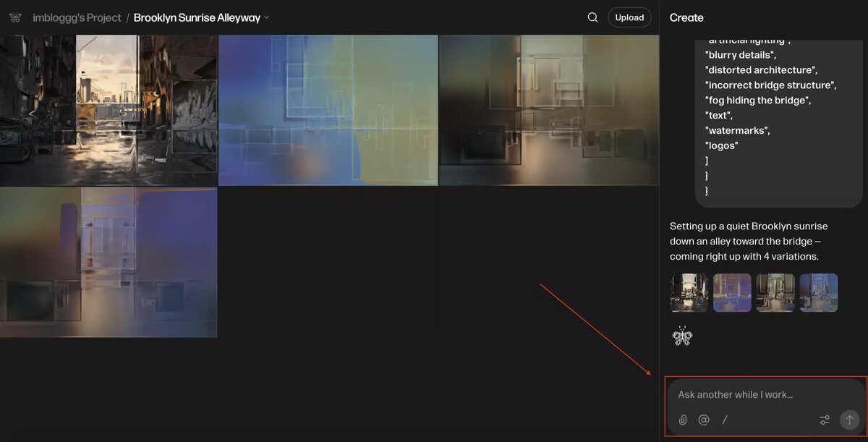Click the send arrow button
The width and height of the screenshot is (868, 442).
[x=849, y=420]
